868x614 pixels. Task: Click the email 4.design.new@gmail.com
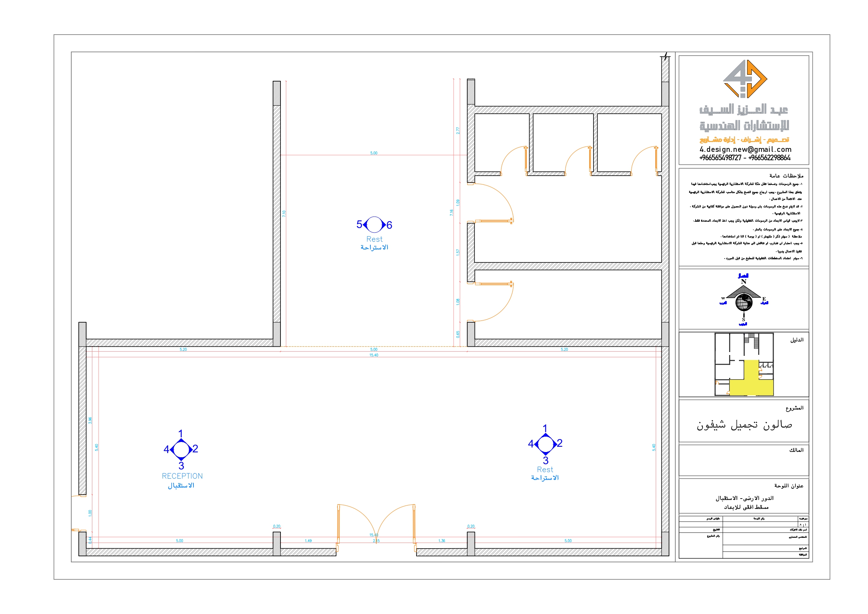click(745, 149)
